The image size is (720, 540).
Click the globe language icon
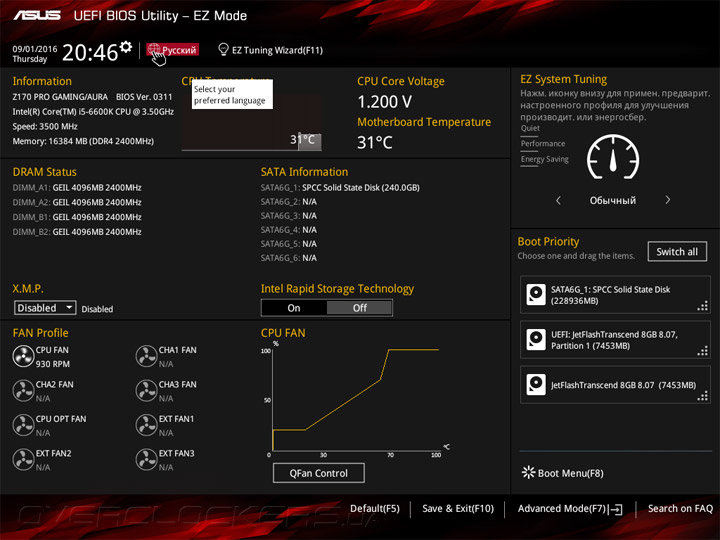point(154,49)
